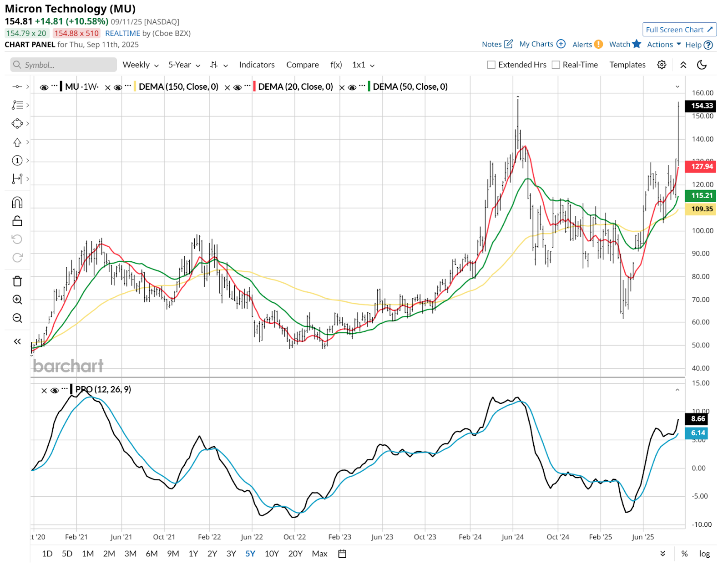Collapse the sidebar with double-chevron icon
Screen dimensions: 728x570
[17, 341]
